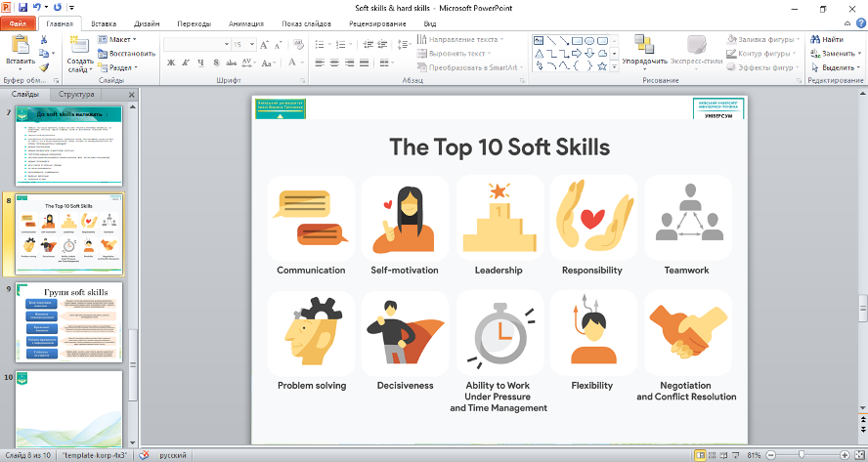The image size is (868, 462).
Task: Click the Упорядочить arrange button
Action: click(644, 49)
